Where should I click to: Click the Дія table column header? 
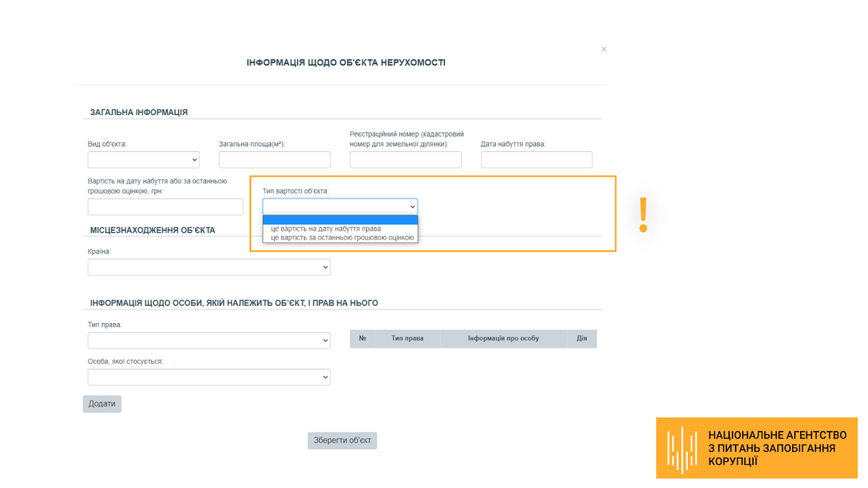(x=582, y=338)
